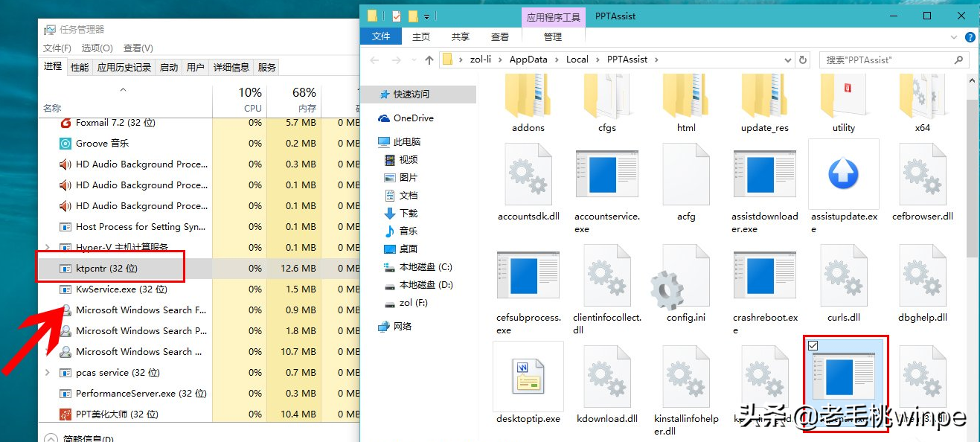
Task: Click the Explorer help question mark icon
Action: (x=970, y=37)
